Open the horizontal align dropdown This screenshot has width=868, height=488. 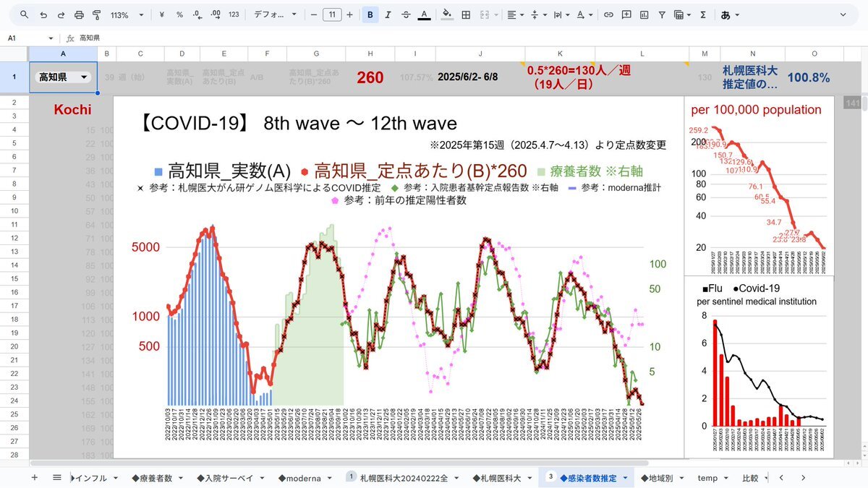[514, 14]
